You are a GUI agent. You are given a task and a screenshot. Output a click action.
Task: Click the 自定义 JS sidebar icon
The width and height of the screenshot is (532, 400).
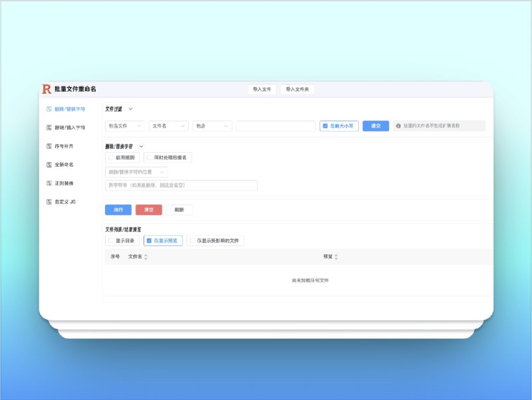point(49,201)
